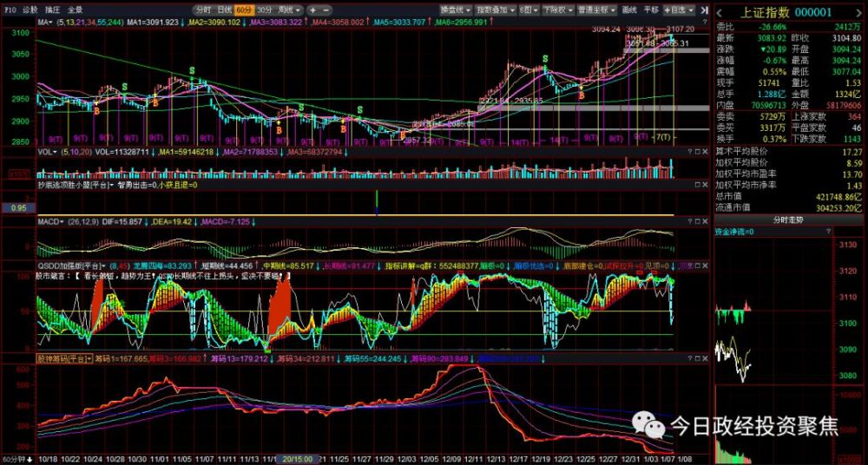Click the 60分钟 period switcher at bottom-left

(17, 460)
